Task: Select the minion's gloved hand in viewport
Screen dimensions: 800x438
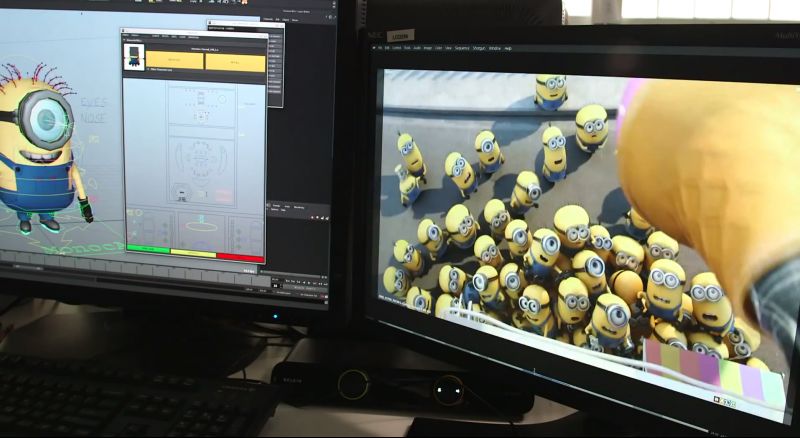Action: [x=86, y=210]
